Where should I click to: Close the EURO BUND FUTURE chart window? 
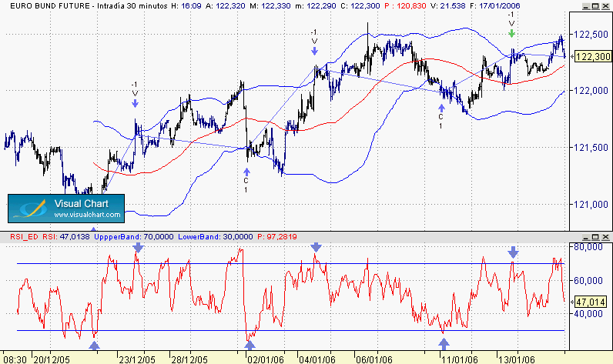coord(605,6)
